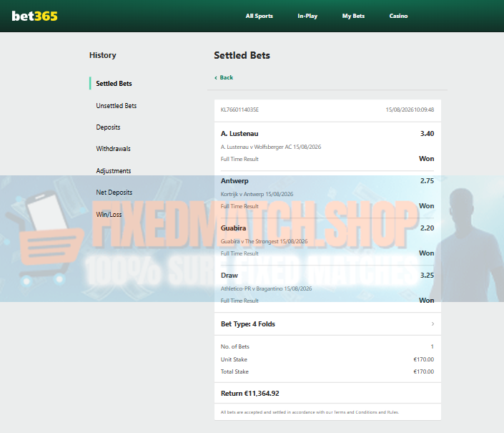Screen dimensions: 504x433
Task: Select Settled Bets in History sidebar
Action: click(x=114, y=84)
